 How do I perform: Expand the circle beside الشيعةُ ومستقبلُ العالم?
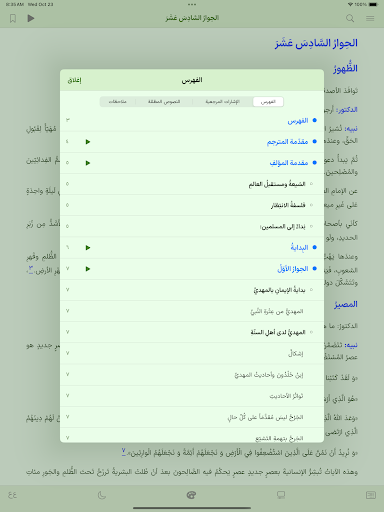pyautogui.click(x=311, y=184)
